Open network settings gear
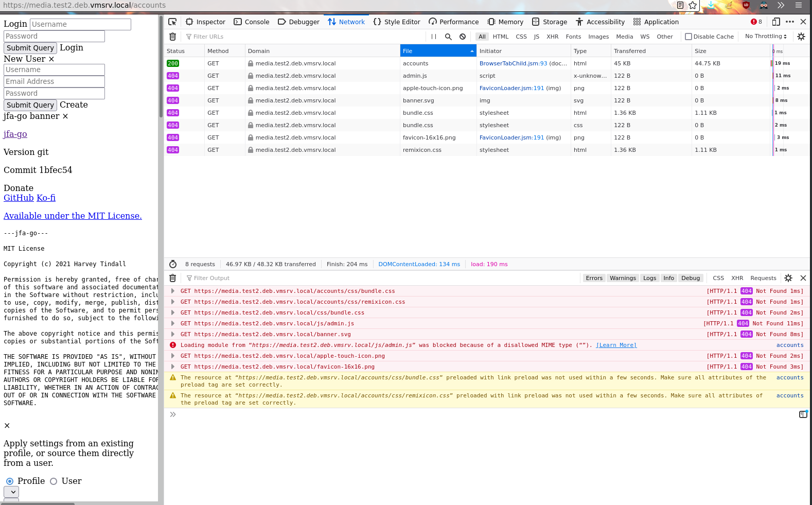This screenshot has width=812, height=505. point(801,37)
